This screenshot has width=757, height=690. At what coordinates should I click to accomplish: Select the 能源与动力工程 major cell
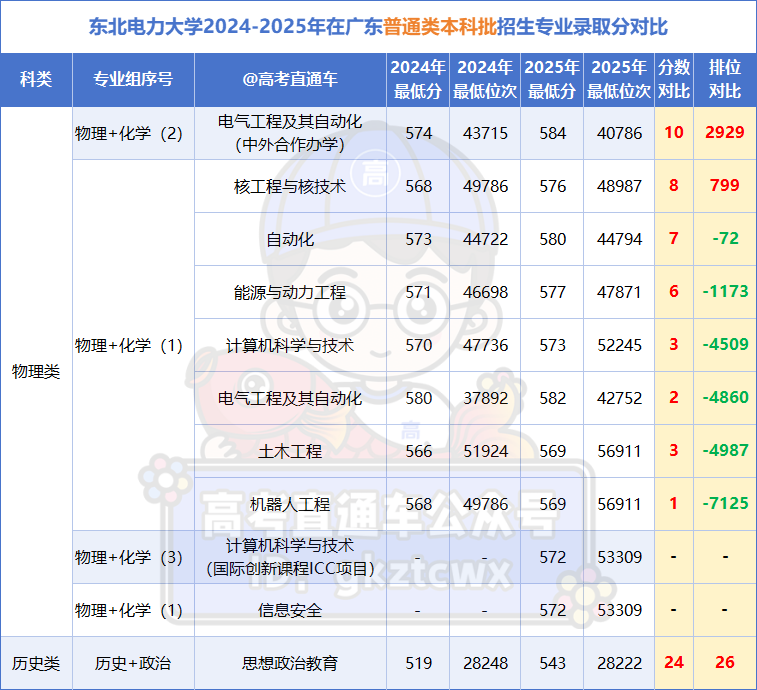point(290,293)
